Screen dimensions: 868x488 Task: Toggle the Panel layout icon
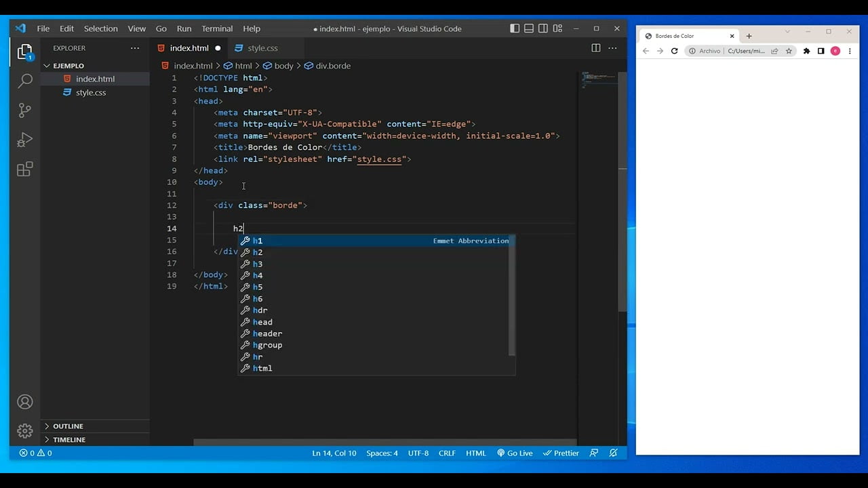(528, 28)
